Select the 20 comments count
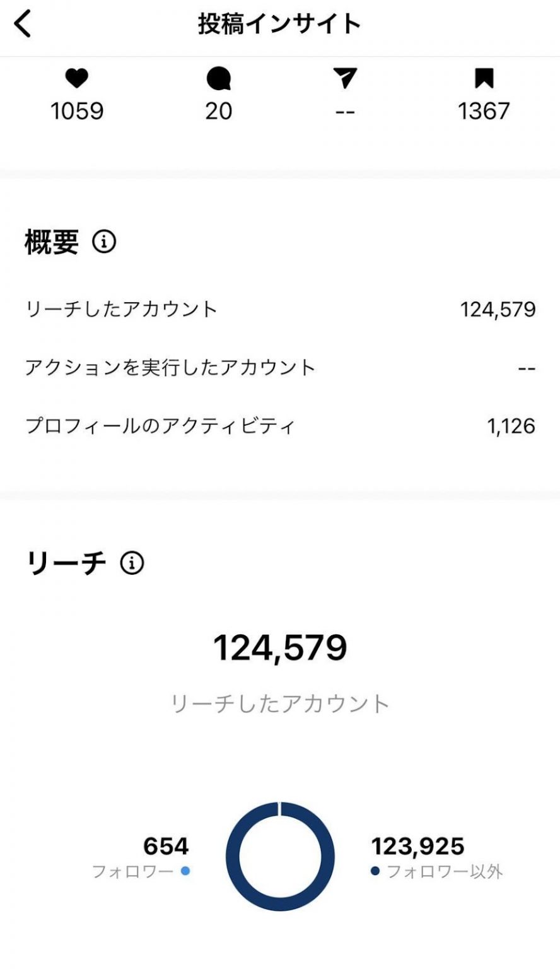Viewport: 560px width, 969px height. 219,111
